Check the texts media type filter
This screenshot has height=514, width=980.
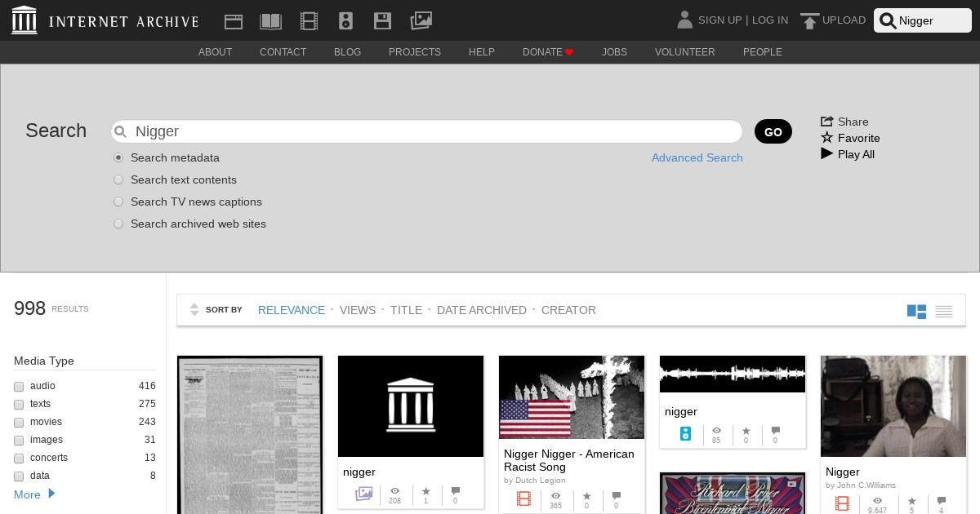click(19, 405)
